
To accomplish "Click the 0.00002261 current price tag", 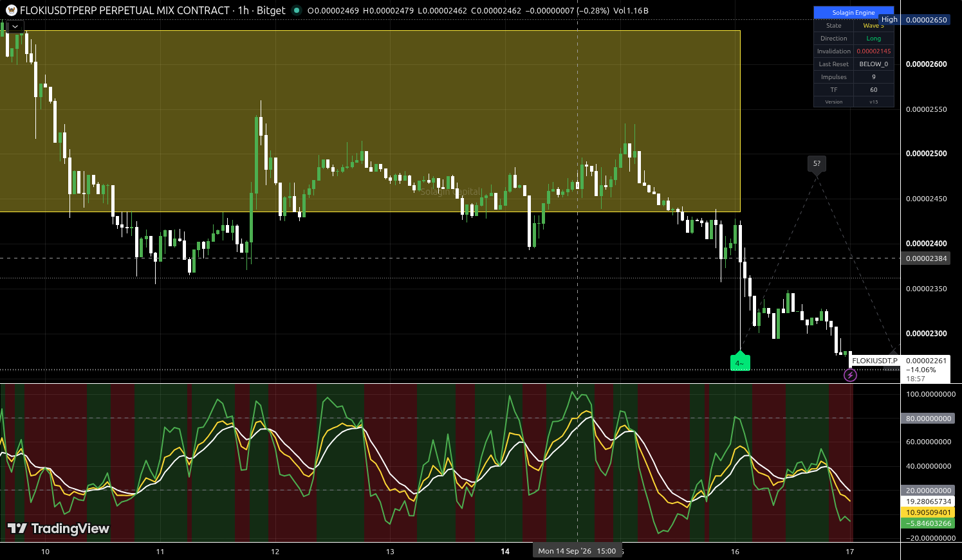I will click(x=927, y=361).
